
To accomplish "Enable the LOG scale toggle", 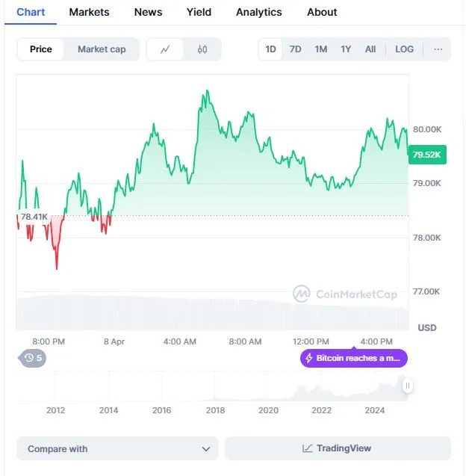I will point(404,49).
